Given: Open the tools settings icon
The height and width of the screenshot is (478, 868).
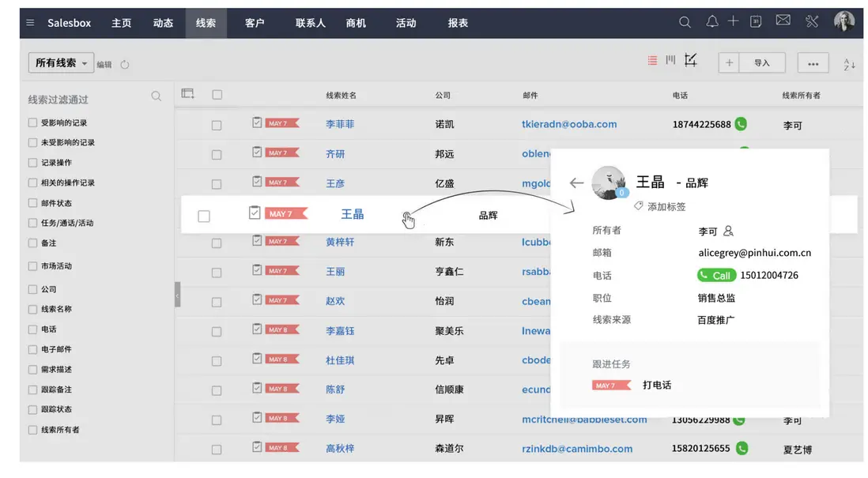Looking at the screenshot, I should [812, 21].
